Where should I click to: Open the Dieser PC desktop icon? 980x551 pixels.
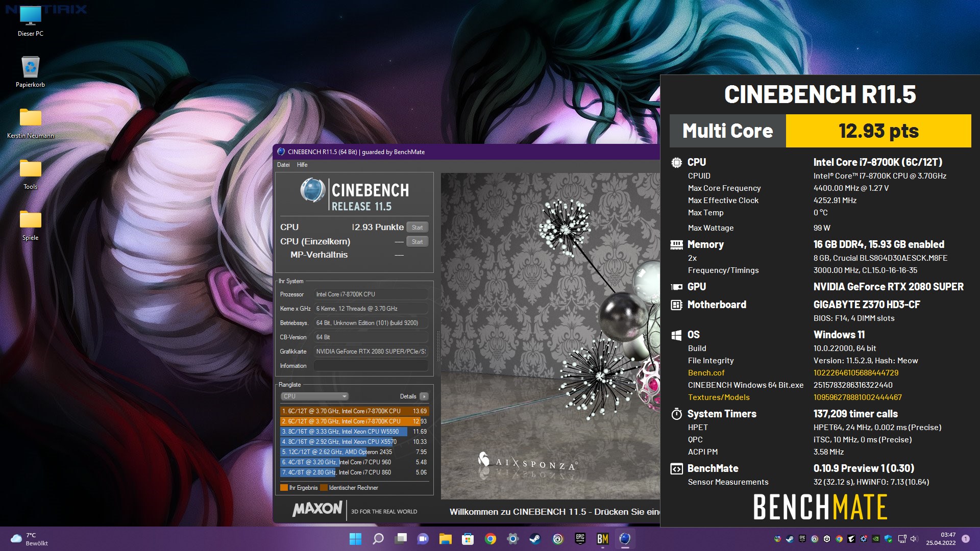[x=30, y=21]
